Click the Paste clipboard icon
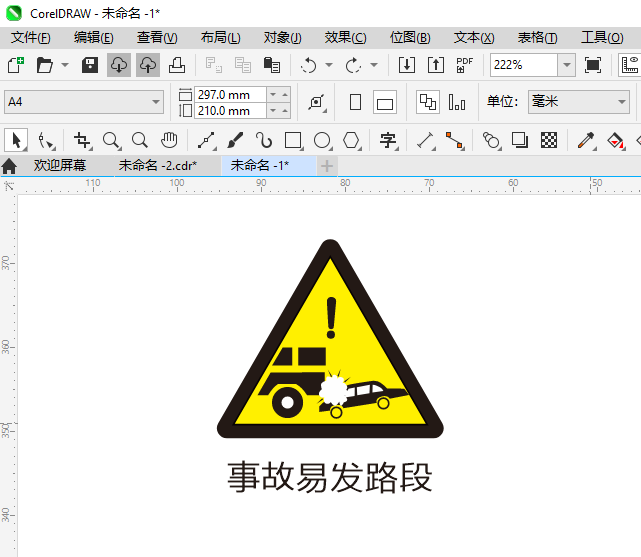This screenshot has width=641, height=557. [x=272, y=65]
